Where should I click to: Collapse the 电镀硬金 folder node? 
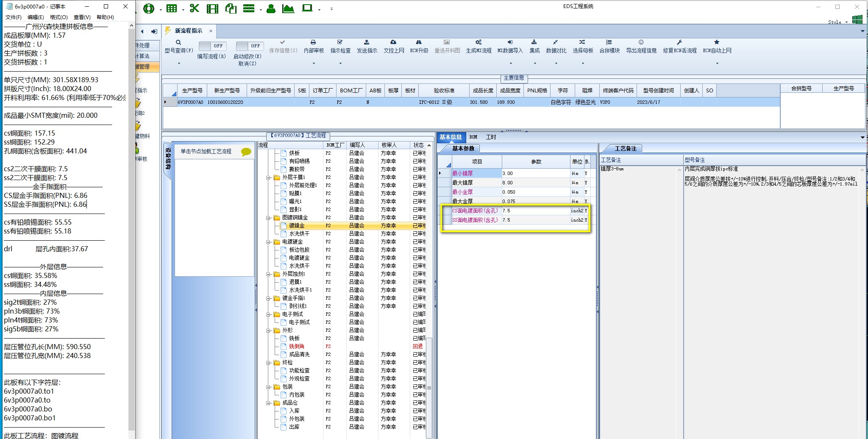click(268, 242)
